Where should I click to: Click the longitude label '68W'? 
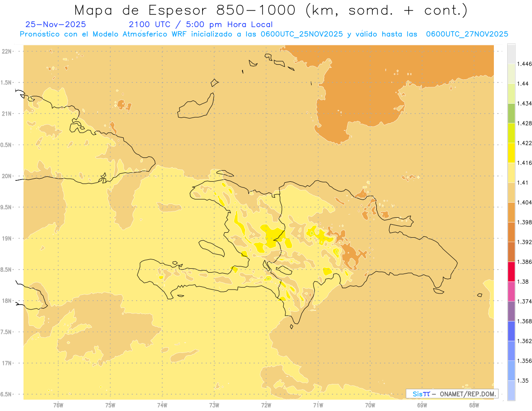(x=474, y=405)
